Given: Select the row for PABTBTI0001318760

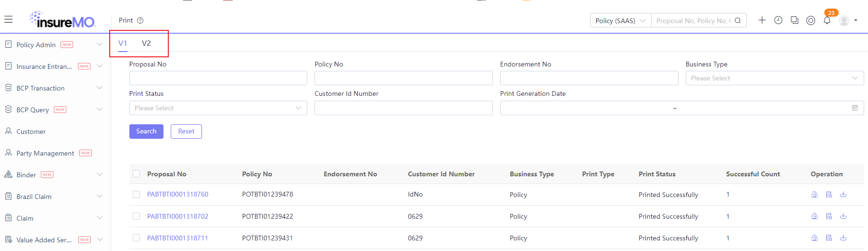Looking at the screenshot, I should click(137, 195).
